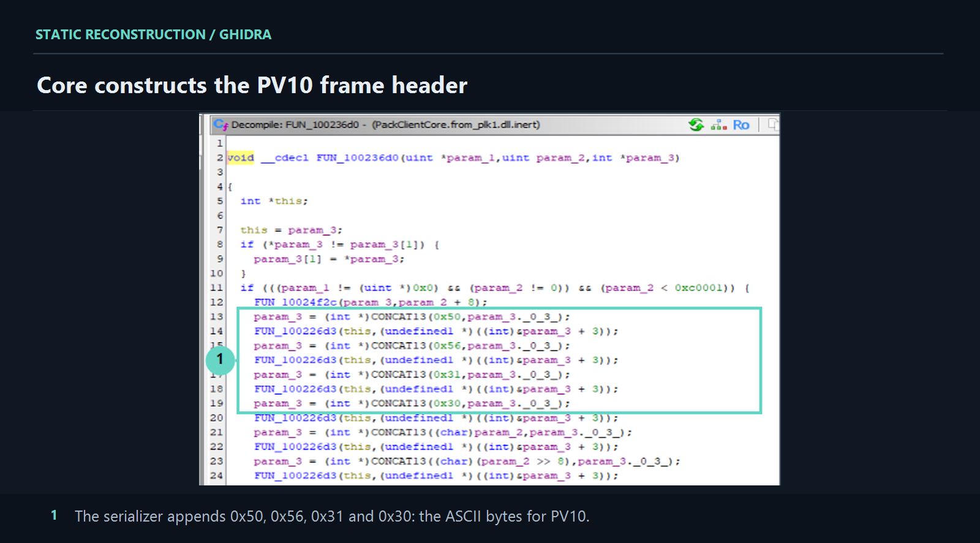Viewport: 980px width, 543px height.
Task: Click the "STATIC RECONSTRUCTION / GHIDRA" heading
Action: click(153, 34)
